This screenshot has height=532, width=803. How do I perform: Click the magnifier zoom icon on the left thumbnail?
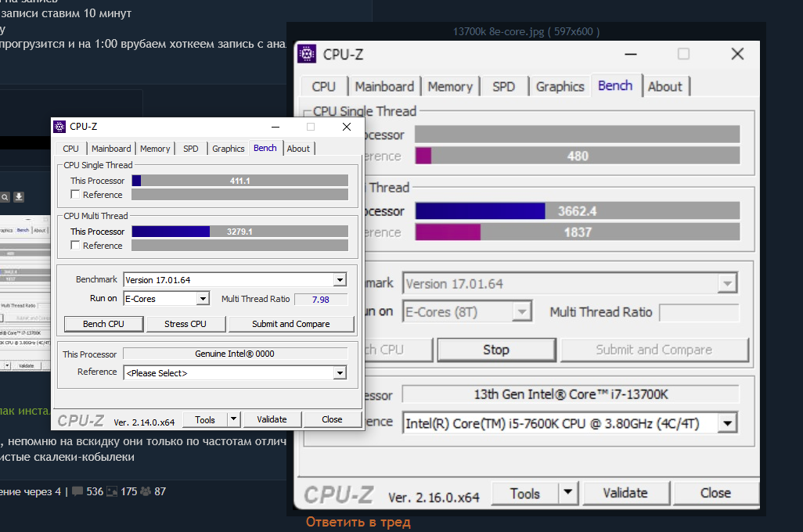[5, 197]
